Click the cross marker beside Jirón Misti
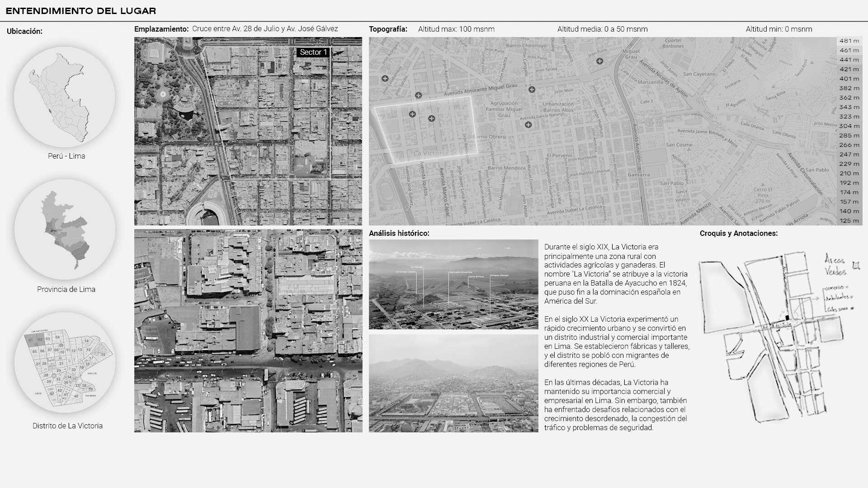Screen dimensions: 868x488 click(532, 89)
